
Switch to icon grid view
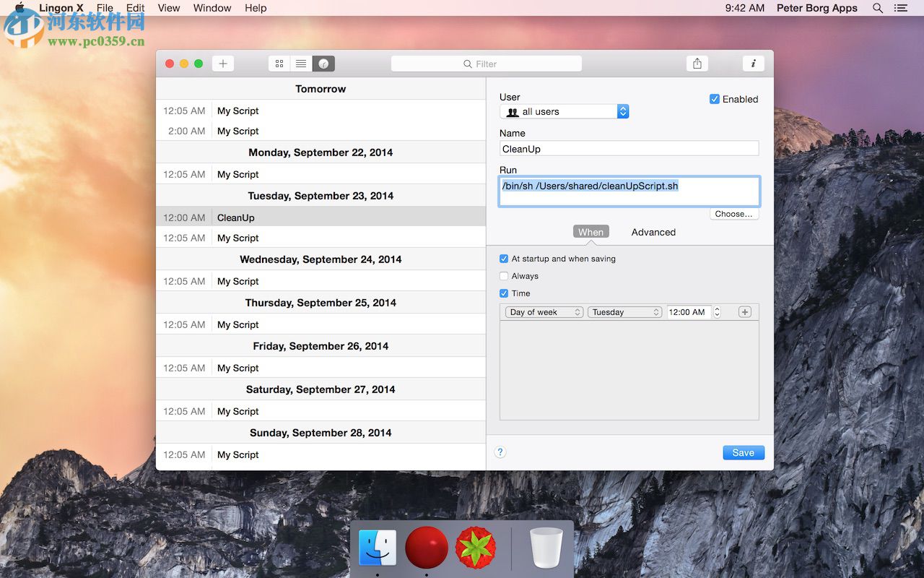tap(279, 64)
